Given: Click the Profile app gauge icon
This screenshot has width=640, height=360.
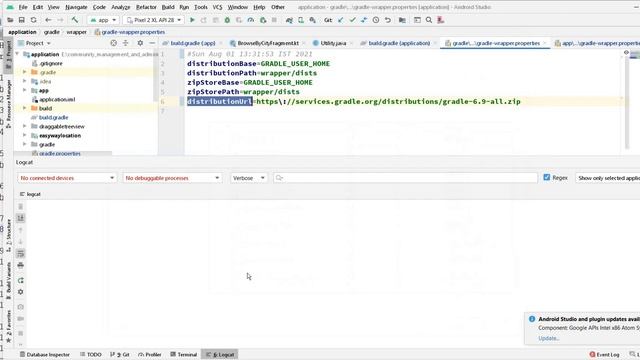Looking at the screenshot, I should [x=251, y=20].
